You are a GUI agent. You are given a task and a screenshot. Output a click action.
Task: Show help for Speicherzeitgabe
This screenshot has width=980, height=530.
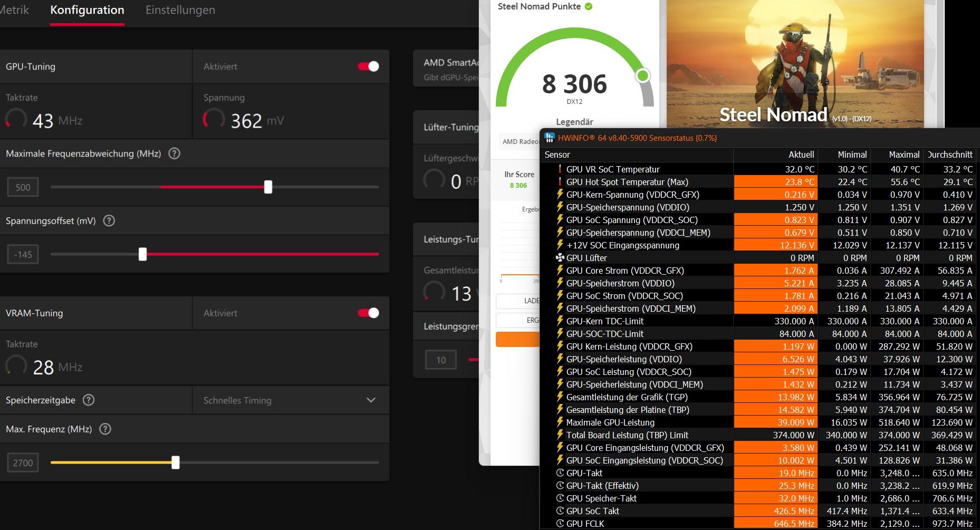pos(89,400)
